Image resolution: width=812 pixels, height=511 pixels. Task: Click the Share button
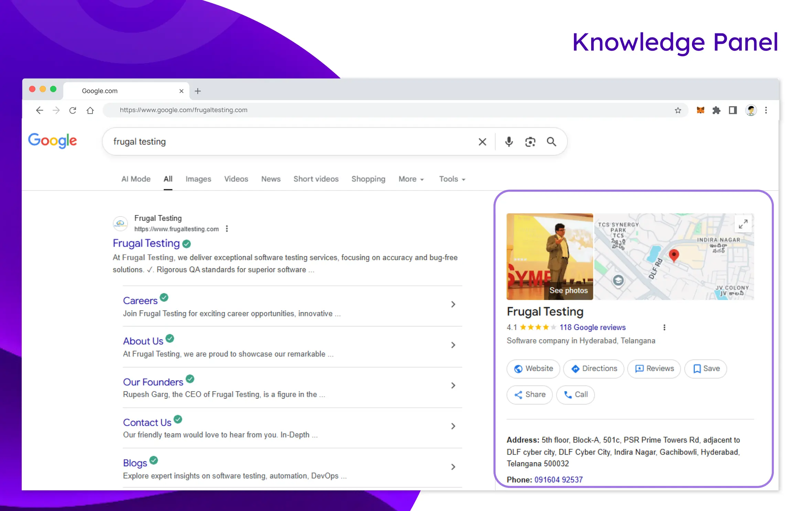[x=529, y=395]
